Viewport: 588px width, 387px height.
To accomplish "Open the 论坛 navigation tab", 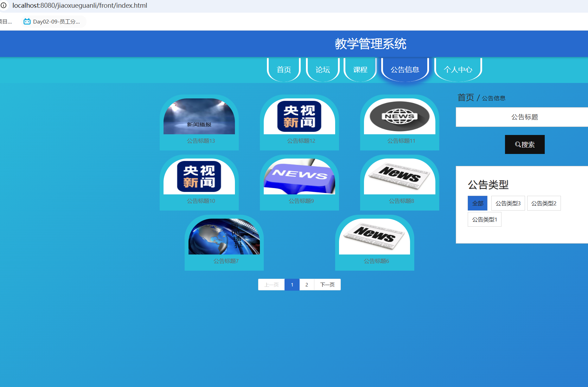I will 322,70.
